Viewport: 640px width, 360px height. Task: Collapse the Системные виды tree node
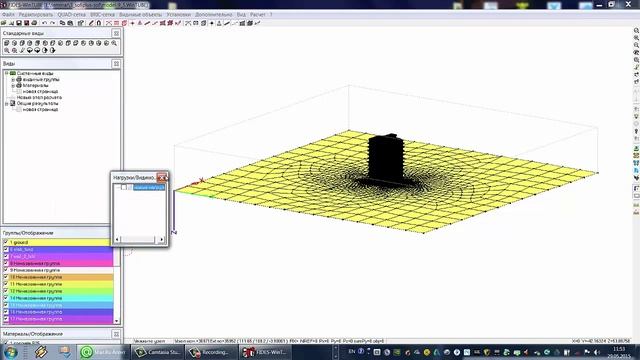point(7,73)
